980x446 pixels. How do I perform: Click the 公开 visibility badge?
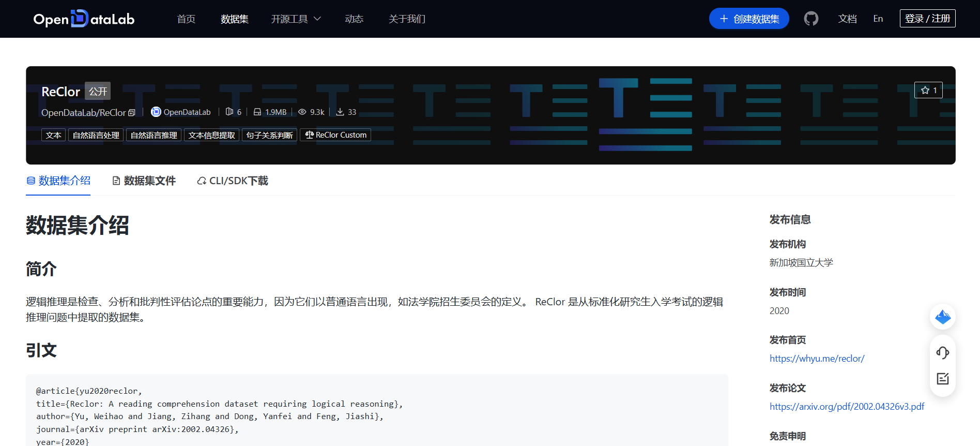coord(98,91)
